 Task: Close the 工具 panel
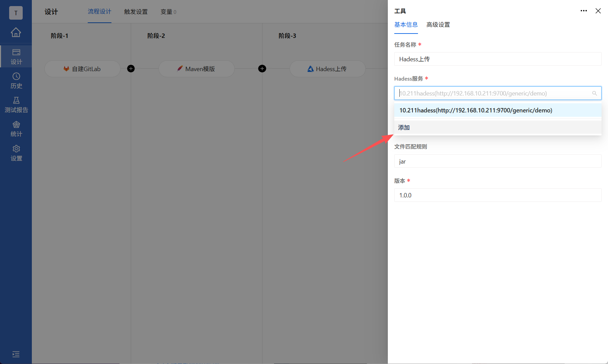tap(598, 11)
